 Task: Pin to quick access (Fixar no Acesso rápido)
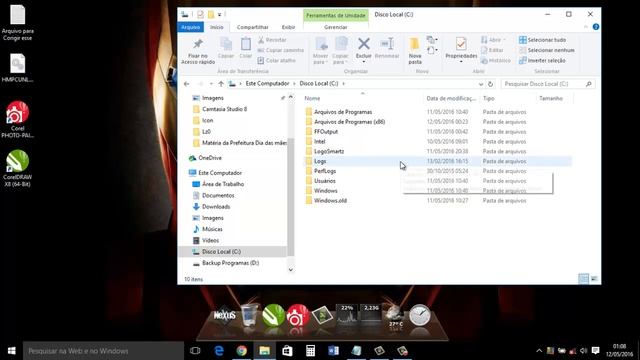click(x=198, y=51)
